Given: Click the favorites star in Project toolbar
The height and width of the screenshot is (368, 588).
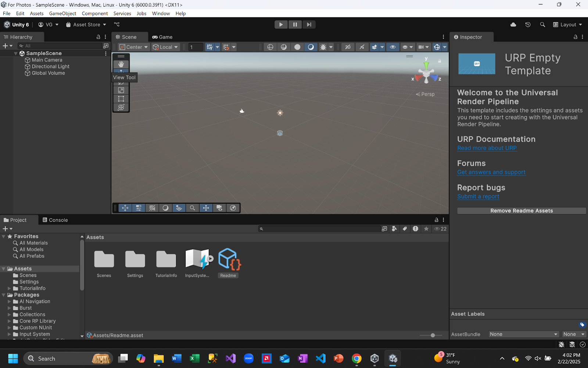Looking at the screenshot, I should [426, 229].
